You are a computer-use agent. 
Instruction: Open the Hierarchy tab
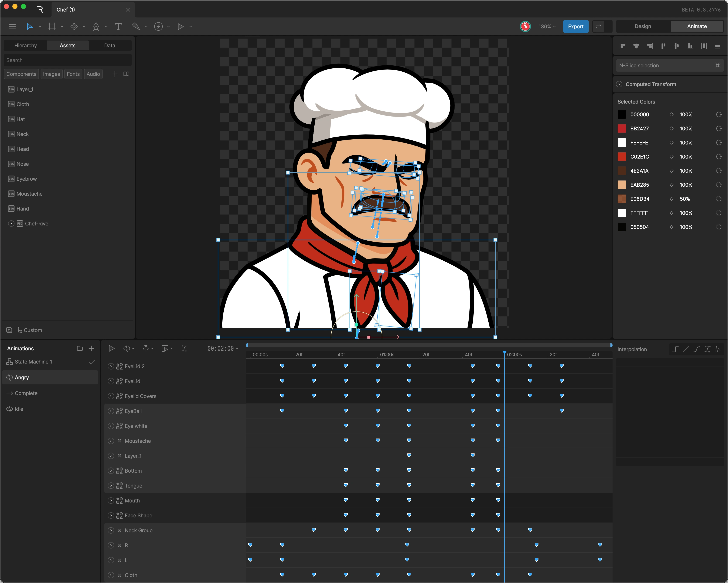pyautogui.click(x=26, y=45)
